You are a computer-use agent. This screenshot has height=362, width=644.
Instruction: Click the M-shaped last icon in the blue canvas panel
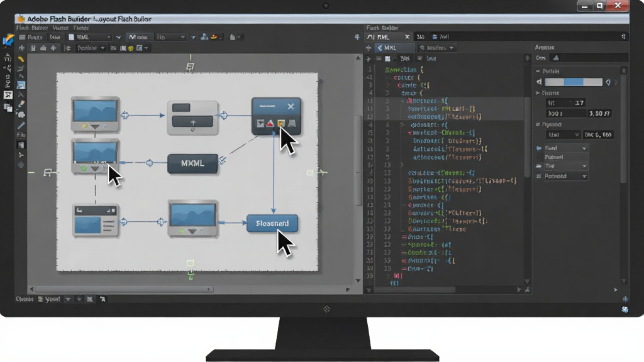[292, 123]
